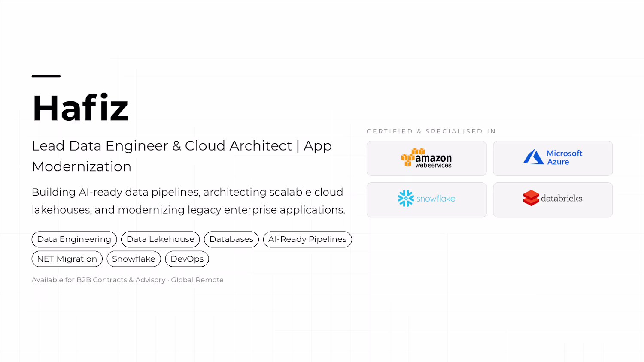Select the Data Lakehouse tag
This screenshot has width=644, height=362.
[x=160, y=239]
